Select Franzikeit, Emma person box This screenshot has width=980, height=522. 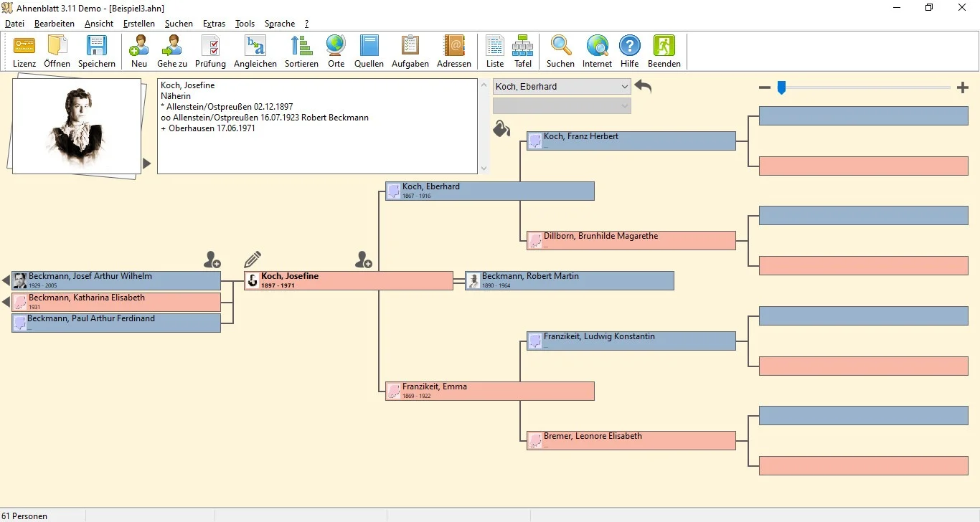coord(490,391)
